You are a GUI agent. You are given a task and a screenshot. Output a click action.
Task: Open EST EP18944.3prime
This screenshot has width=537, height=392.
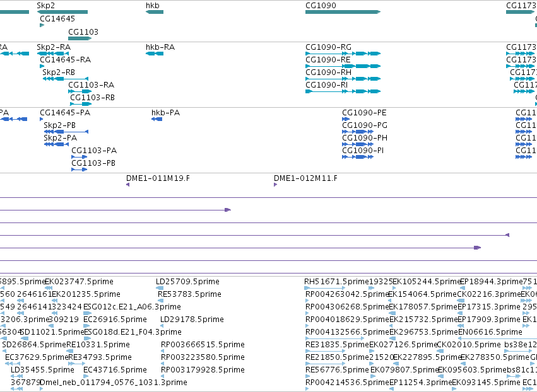click(x=492, y=282)
